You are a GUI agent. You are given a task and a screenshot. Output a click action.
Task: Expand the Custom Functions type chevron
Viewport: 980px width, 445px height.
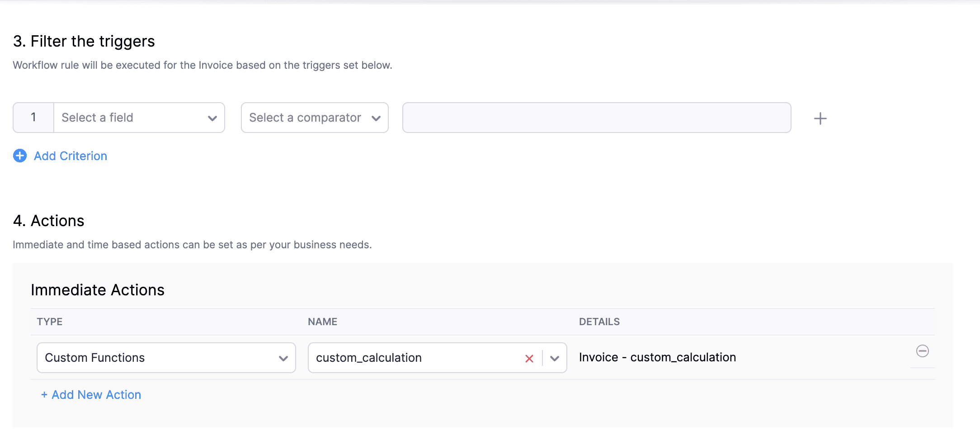coord(283,359)
